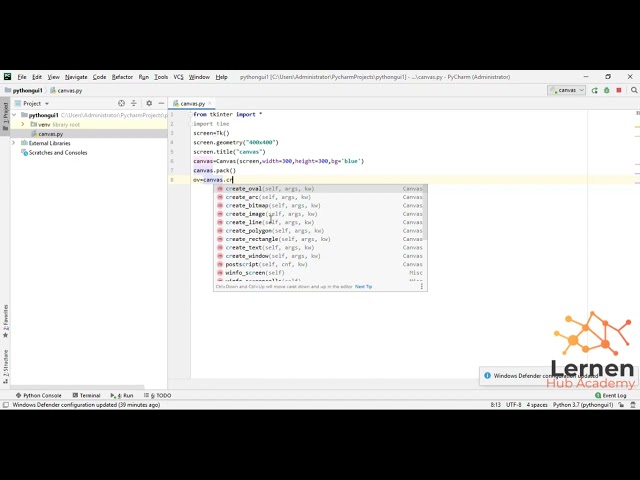Open the Terminal tool window

86,396
